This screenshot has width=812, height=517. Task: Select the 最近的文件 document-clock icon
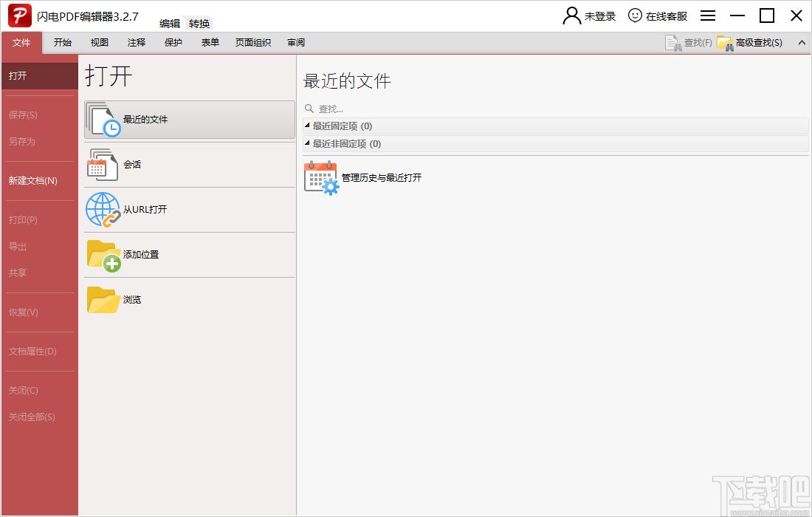tap(103, 120)
